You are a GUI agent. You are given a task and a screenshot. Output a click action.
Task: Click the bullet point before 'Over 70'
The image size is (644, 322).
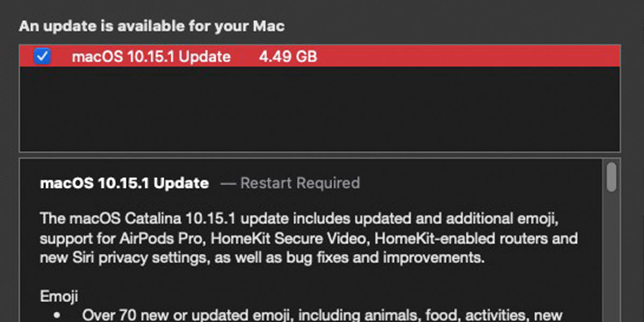click(56, 316)
